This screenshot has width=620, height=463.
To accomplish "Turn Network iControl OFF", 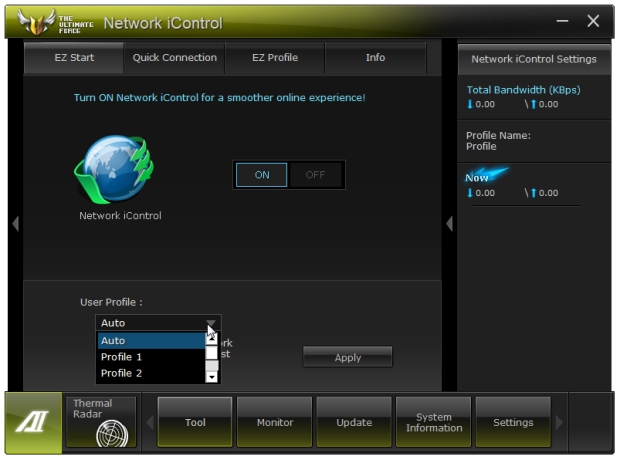I will click(315, 175).
